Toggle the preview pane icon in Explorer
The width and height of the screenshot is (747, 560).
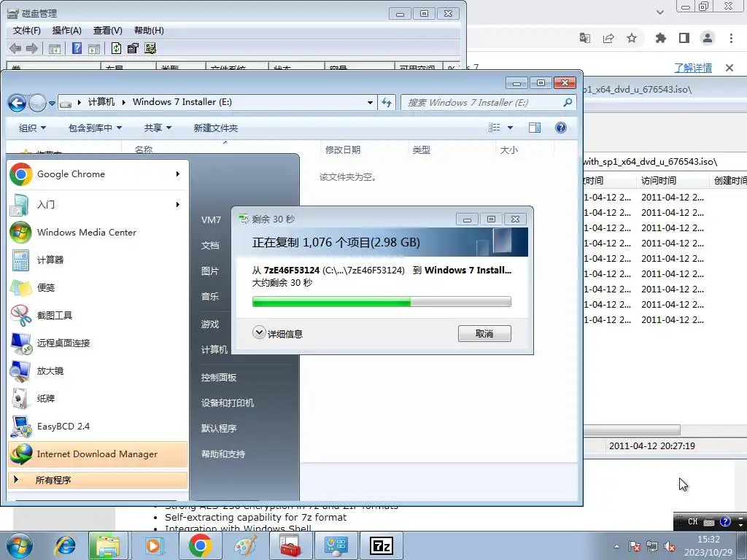tap(535, 128)
